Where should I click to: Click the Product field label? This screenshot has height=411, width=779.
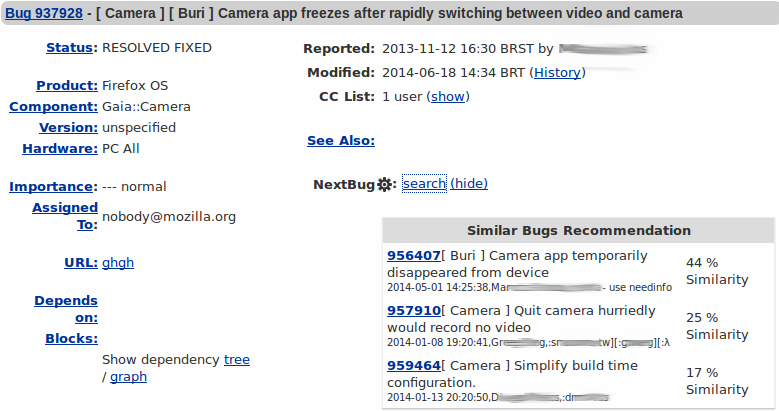[x=67, y=85]
